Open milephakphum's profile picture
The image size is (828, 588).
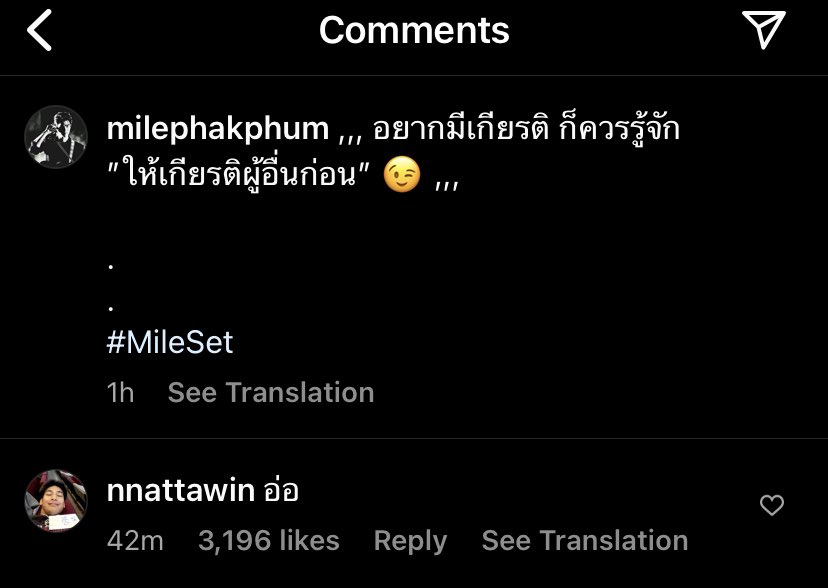coord(56,137)
